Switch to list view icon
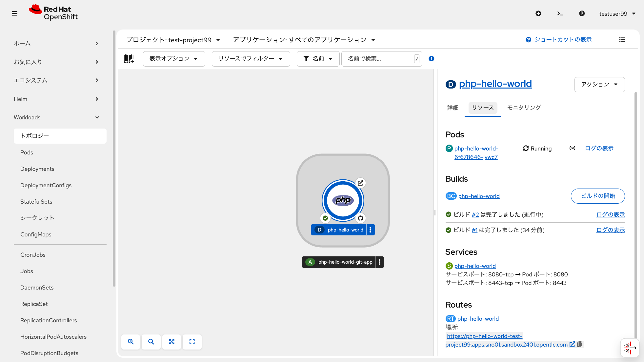Image resolution: width=644 pixels, height=362 pixels. tap(622, 40)
